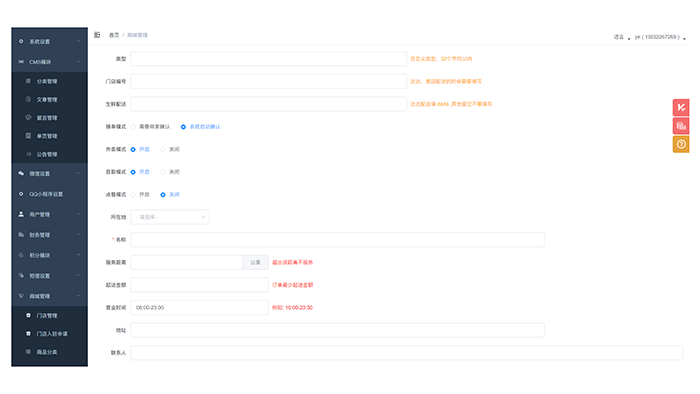Expand the 积分模块 menu chevron

click(78, 255)
